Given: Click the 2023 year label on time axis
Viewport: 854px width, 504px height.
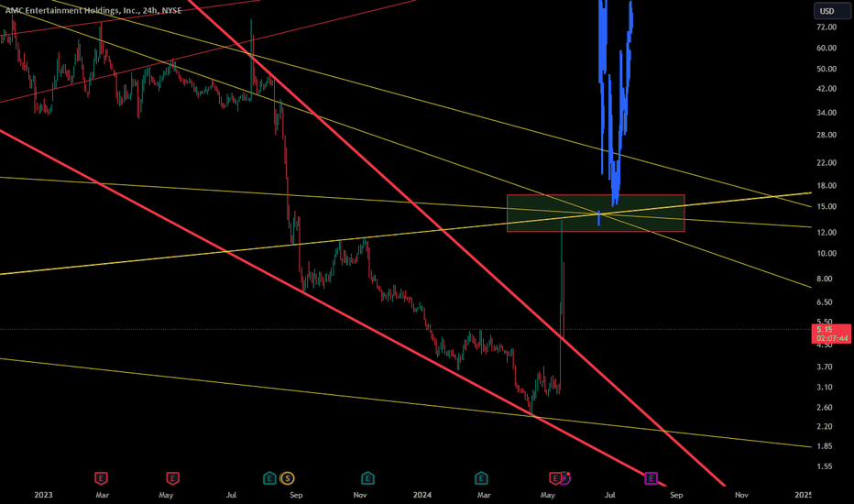Looking at the screenshot, I should coord(44,495).
